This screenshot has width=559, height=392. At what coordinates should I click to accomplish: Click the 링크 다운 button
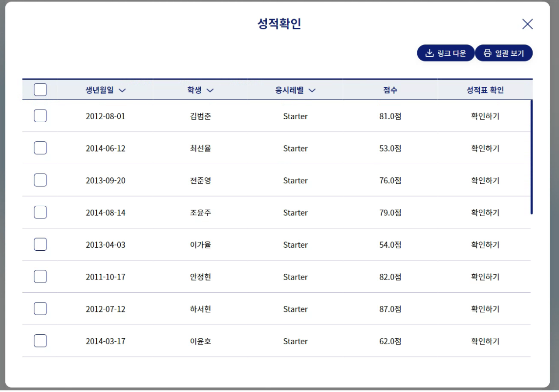click(x=446, y=53)
